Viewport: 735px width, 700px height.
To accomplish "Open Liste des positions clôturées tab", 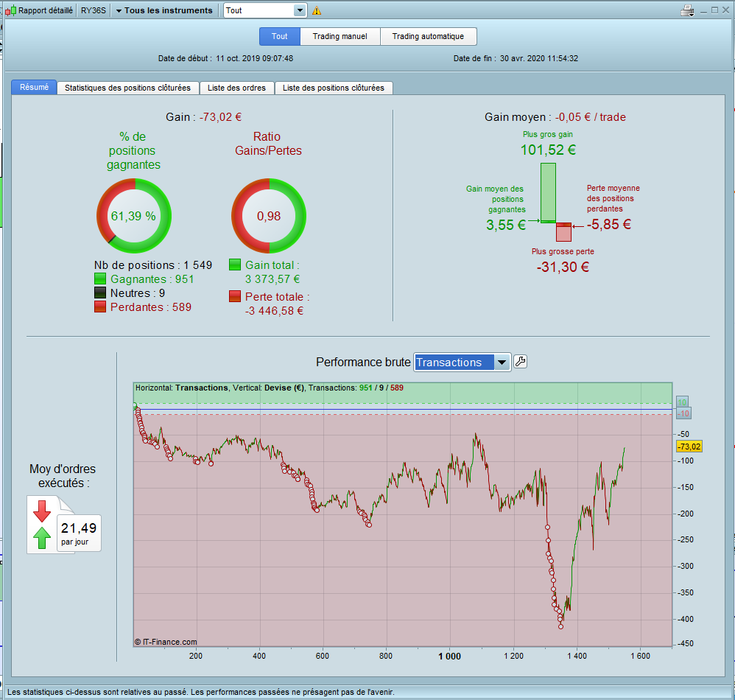I will pyautogui.click(x=334, y=88).
